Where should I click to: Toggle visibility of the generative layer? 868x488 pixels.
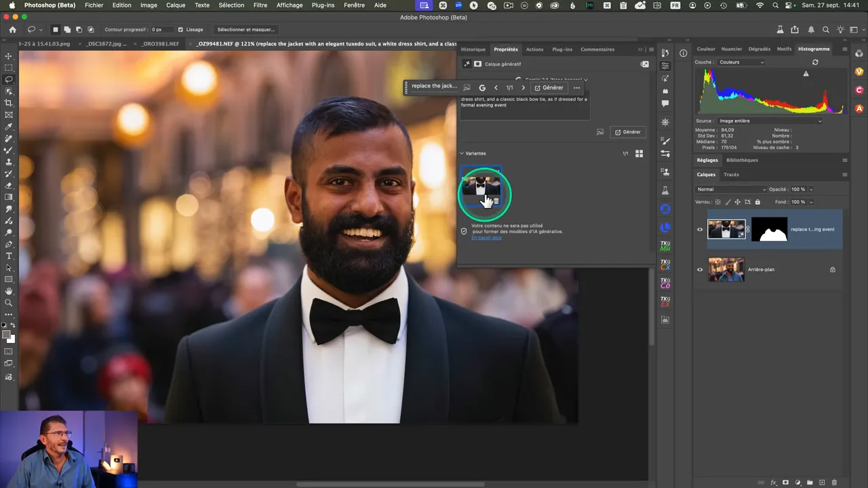click(x=700, y=230)
